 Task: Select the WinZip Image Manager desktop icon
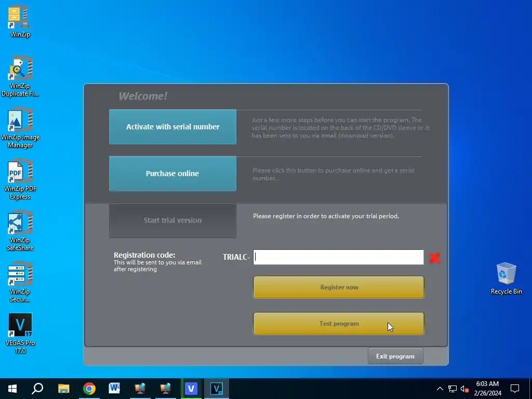tap(20, 128)
